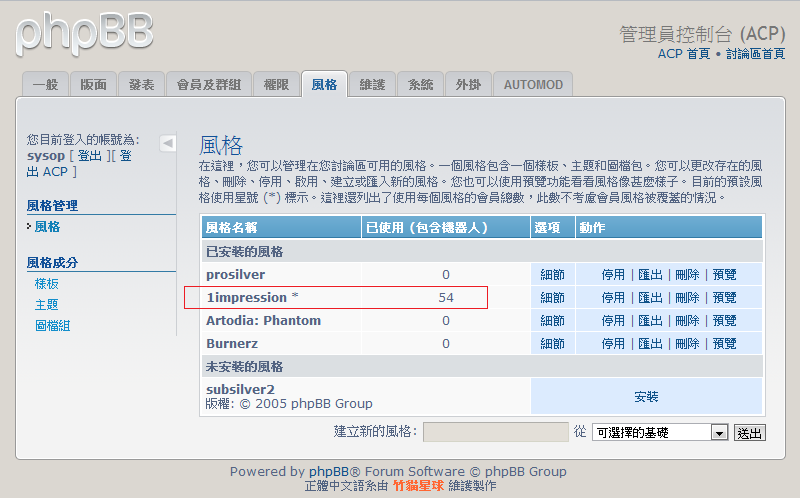Preview the Artodia: Phantom style via 預覽

pos(724,321)
